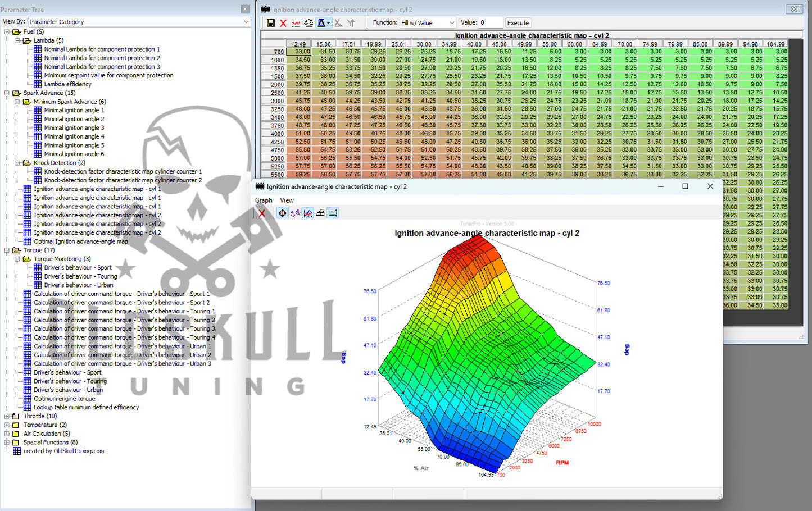The height and width of the screenshot is (511, 812).
Task: Open the Graph menu
Action: (x=264, y=200)
